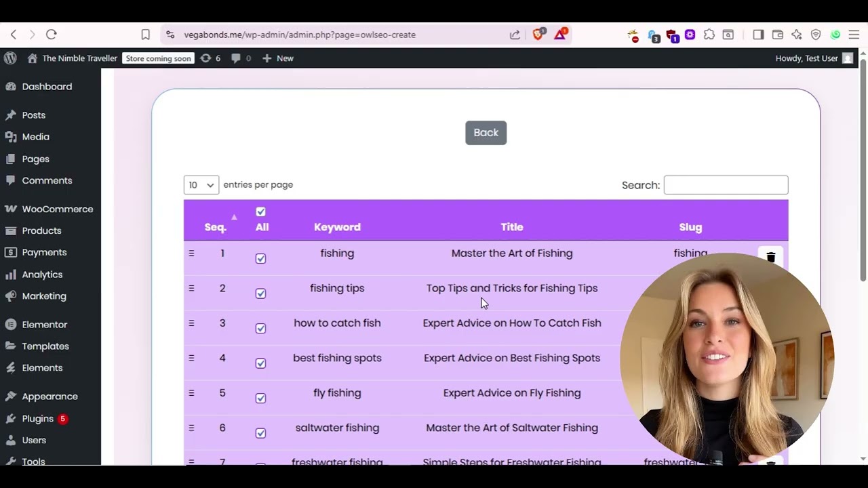Click the drag handle of row 4
The height and width of the screenshot is (488, 868).
click(191, 358)
